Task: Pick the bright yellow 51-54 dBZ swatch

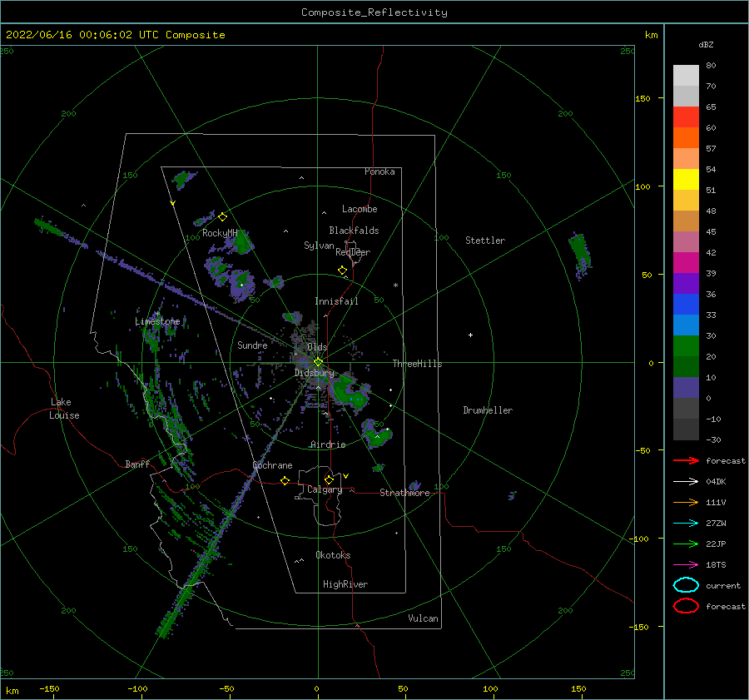Action: (x=686, y=180)
